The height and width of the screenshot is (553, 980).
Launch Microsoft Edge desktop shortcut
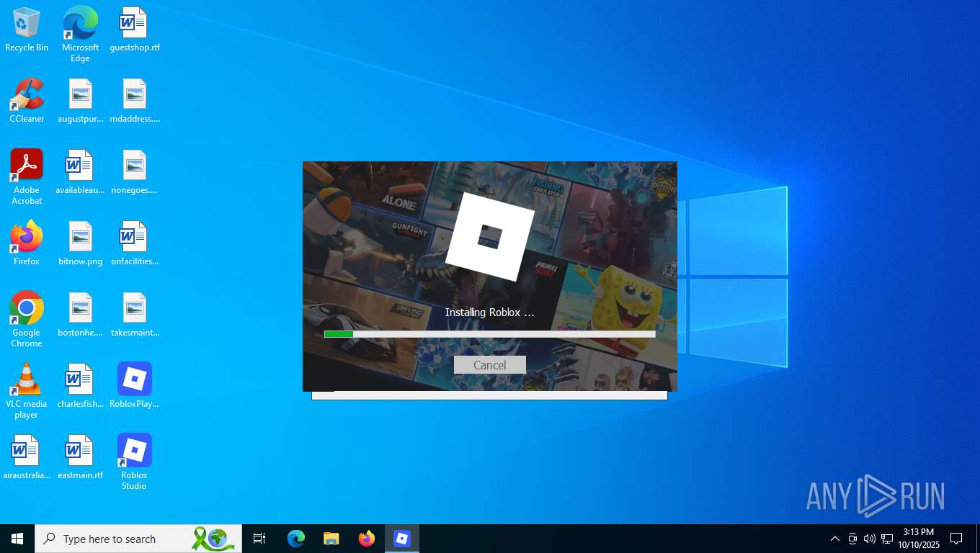80,35
